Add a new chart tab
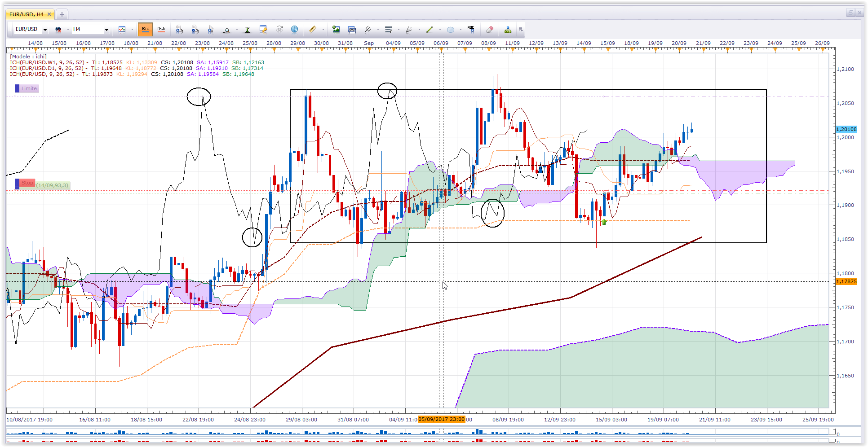The image size is (868, 447). 62,14
